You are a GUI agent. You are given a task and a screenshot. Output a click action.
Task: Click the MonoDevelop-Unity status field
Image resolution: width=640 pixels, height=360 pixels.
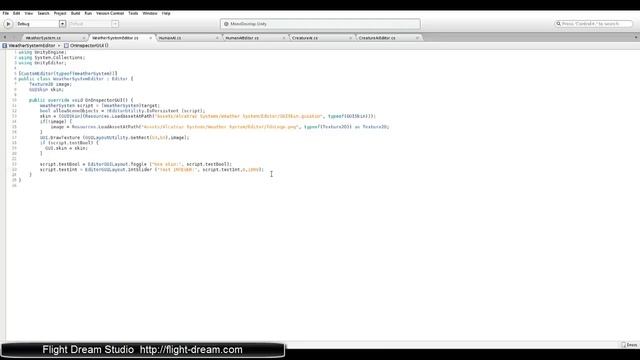[320, 24]
